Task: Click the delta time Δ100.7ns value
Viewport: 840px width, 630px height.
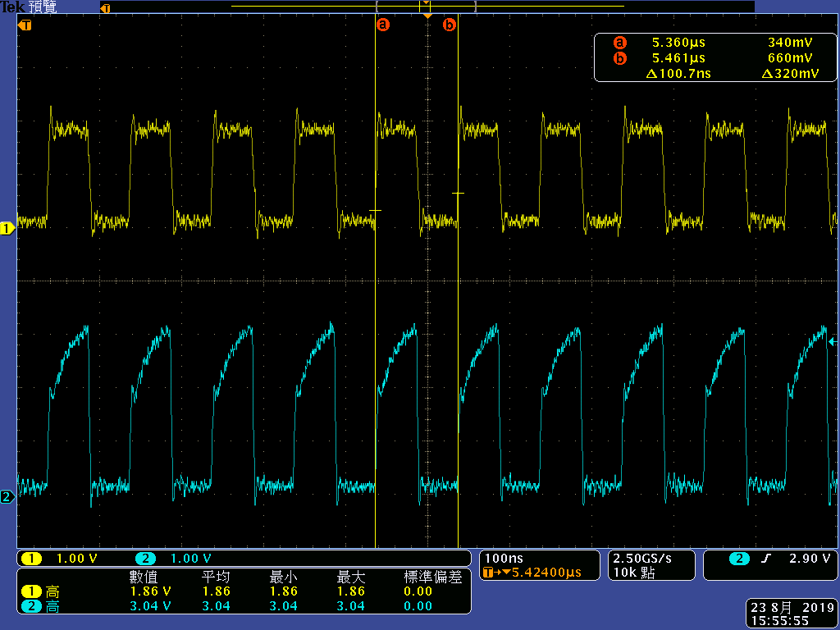Action: (678, 73)
